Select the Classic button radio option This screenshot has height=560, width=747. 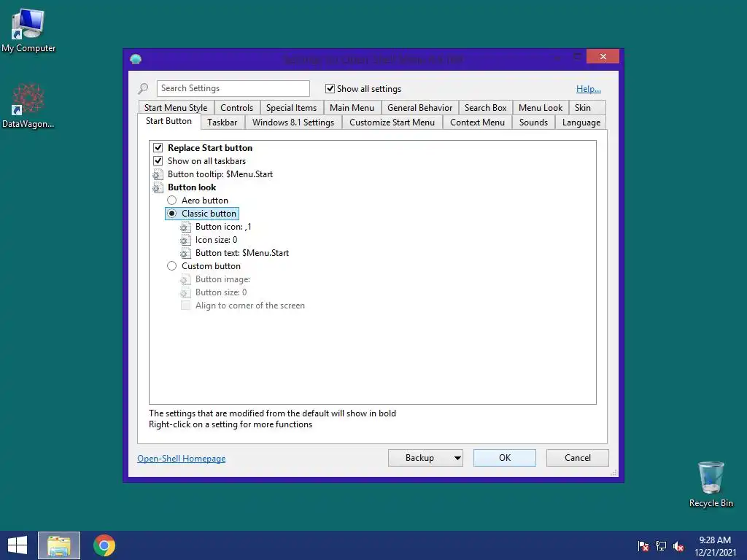click(171, 214)
